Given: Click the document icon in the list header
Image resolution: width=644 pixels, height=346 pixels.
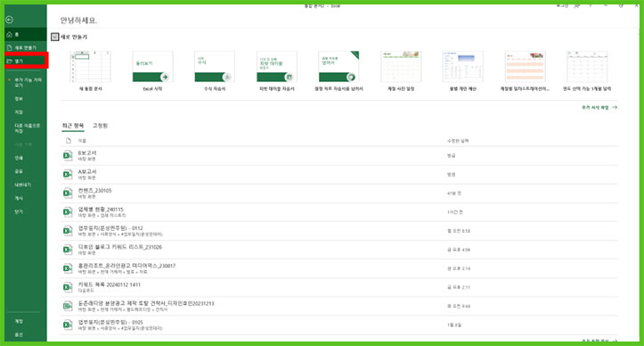Looking at the screenshot, I should click(x=69, y=141).
